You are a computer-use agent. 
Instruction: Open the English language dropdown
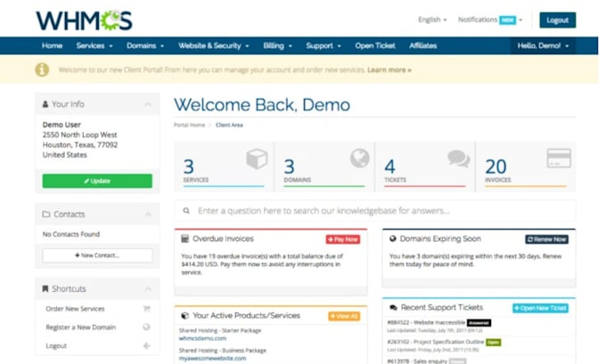coord(432,20)
